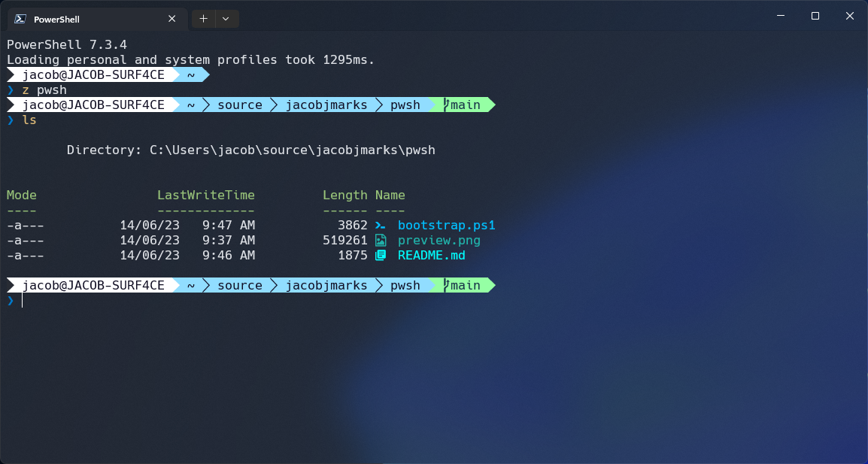Open a new tab with plus button
The image size is (868, 464).
click(x=203, y=19)
